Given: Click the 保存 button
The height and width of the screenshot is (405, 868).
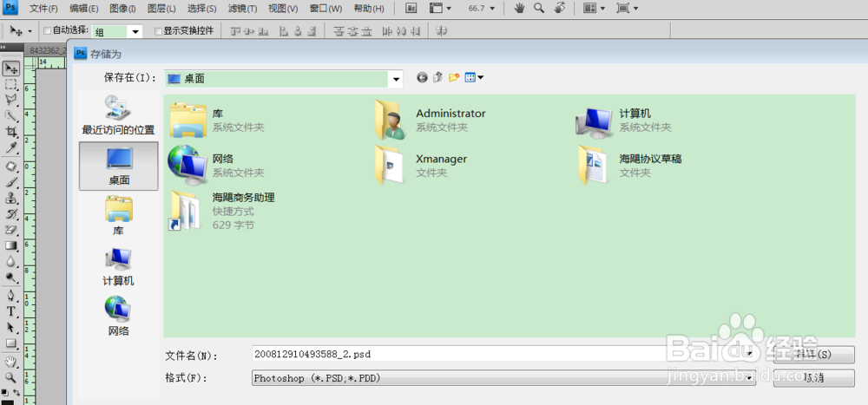Looking at the screenshot, I should pyautogui.click(x=814, y=355).
